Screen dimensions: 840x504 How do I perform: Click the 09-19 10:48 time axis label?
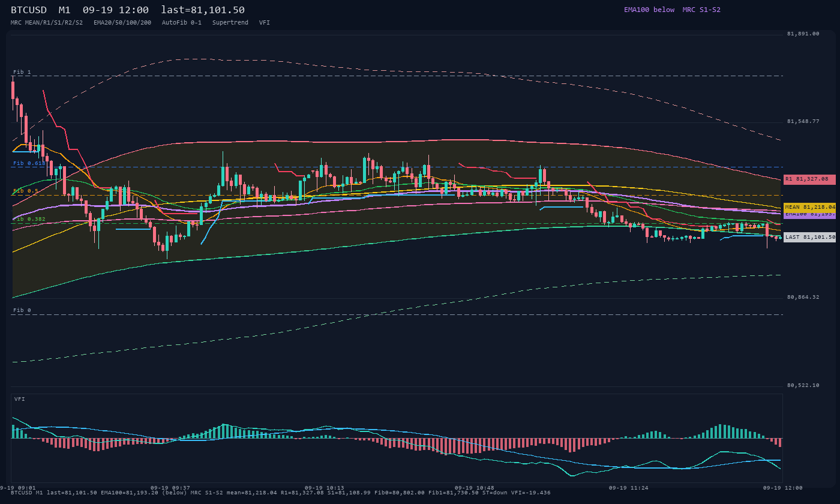(x=475, y=488)
